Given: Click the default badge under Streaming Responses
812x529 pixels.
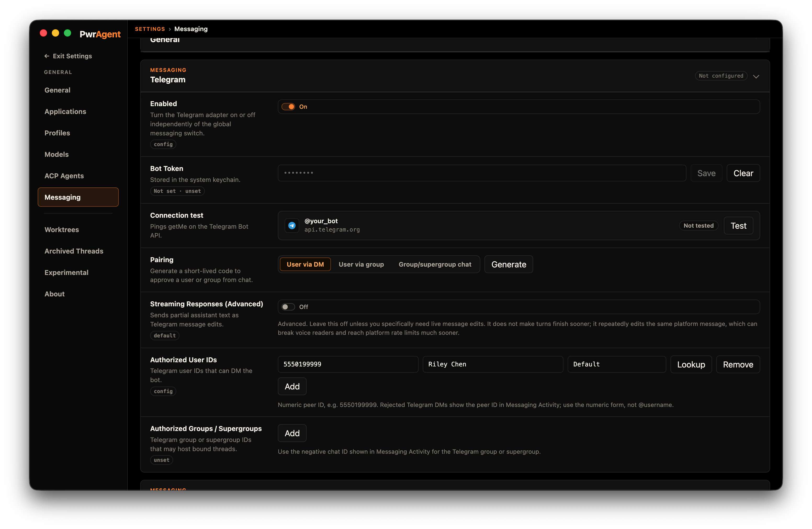Looking at the screenshot, I should tap(165, 336).
